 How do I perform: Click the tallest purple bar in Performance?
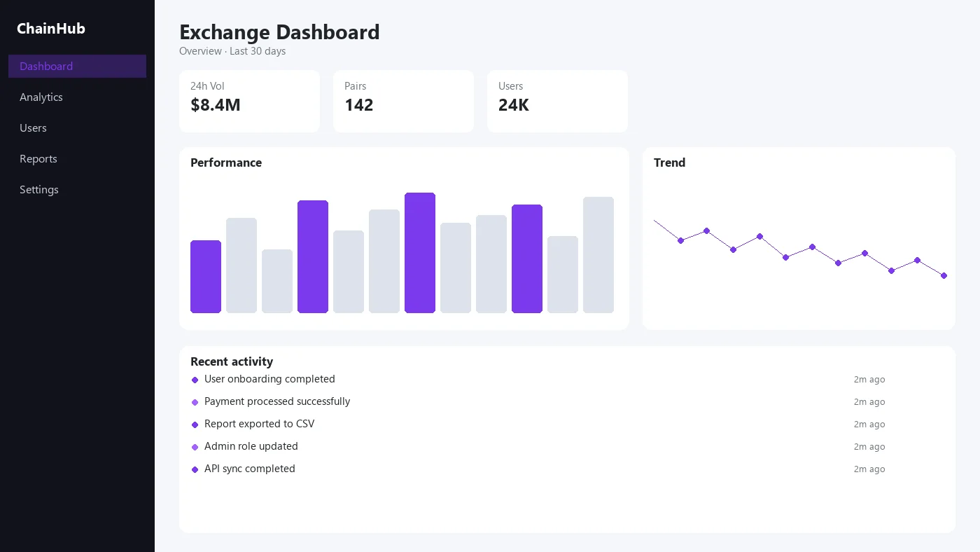tap(420, 253)
